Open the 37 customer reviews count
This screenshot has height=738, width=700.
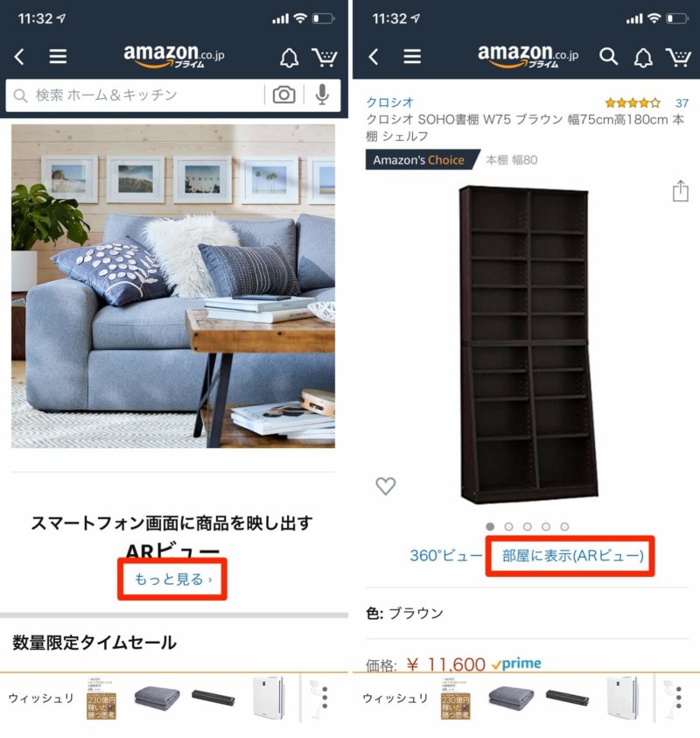[682, 102]
